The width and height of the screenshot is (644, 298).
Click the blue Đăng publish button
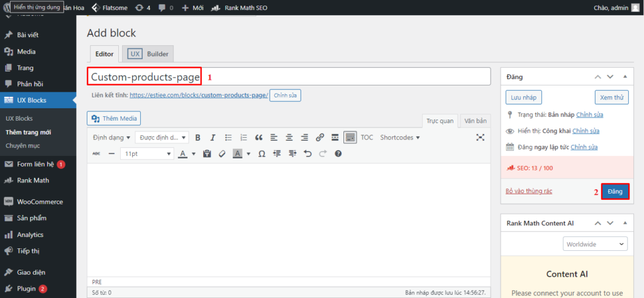point(615,192)
